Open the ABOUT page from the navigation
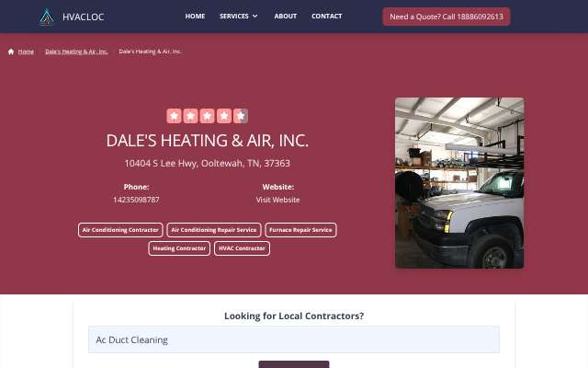Image resolution: width=588 pixels, height=368 pixels. click(286, 17)
